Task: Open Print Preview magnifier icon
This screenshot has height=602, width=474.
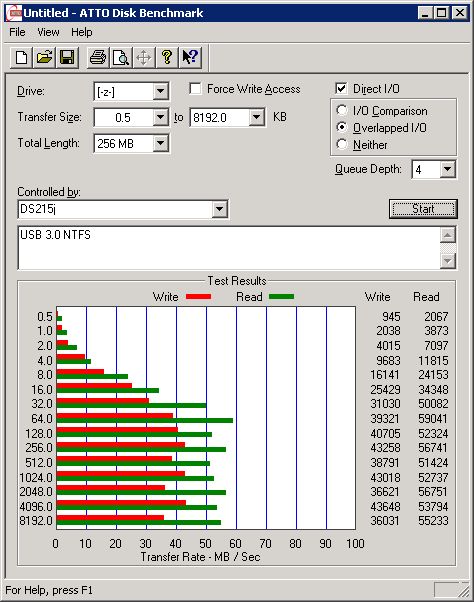Action: pyautogui.click(x=121, y=58)
